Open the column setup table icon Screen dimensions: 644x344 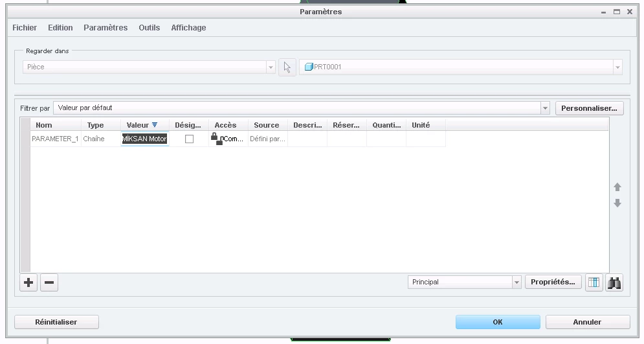tap(594, 282)
